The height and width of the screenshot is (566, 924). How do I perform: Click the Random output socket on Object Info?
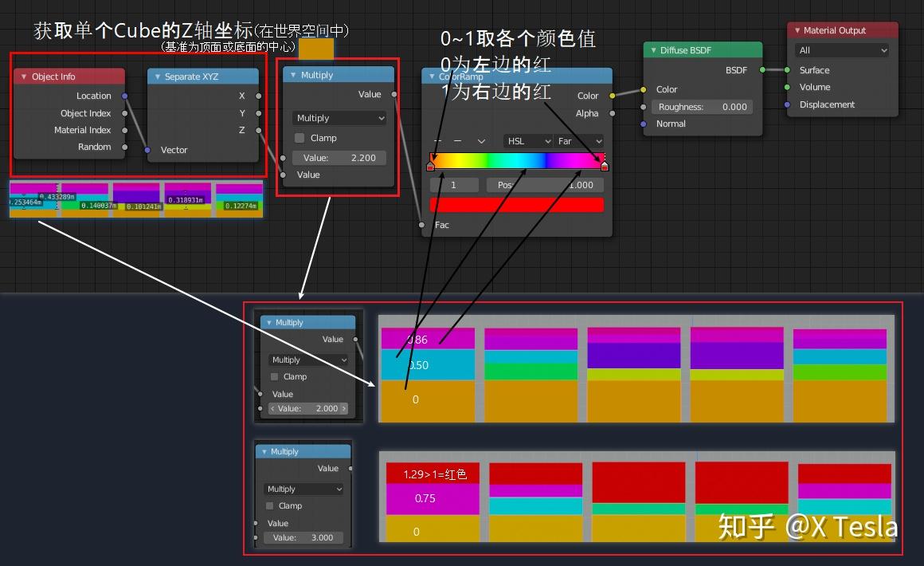(124, 147)
